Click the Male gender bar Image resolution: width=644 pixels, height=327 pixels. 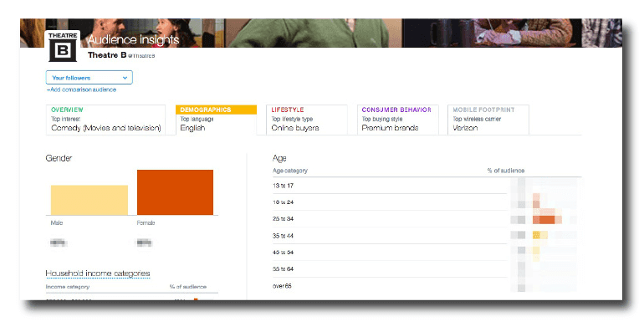[x=89, y=200]
